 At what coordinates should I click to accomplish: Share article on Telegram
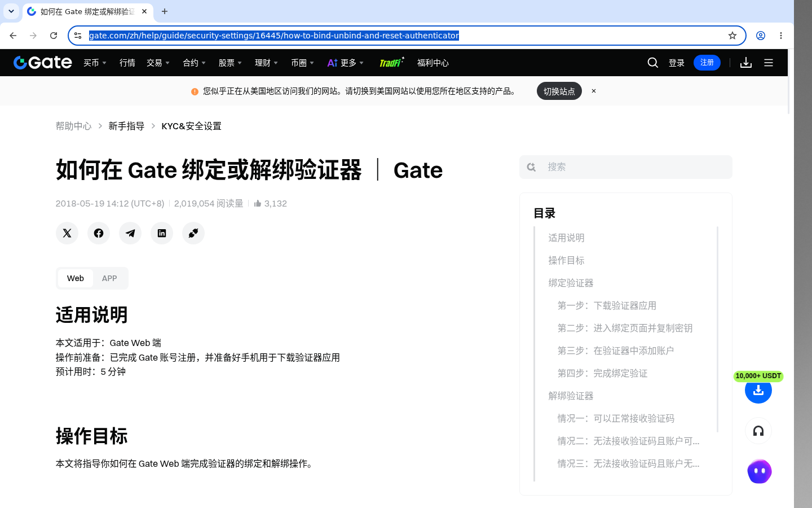tap(130, 233)
